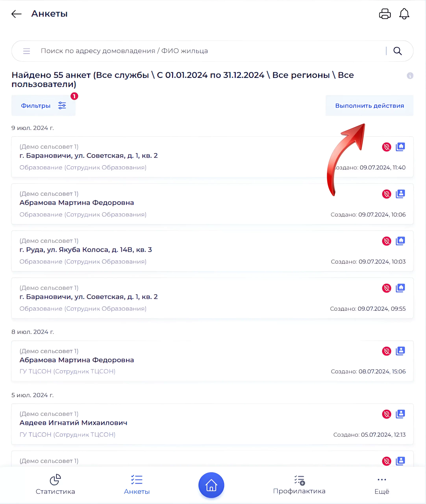This screenshot has width=426, height=504.
Task: Click the Найдено 55 анкет summary heading
Action: 182,80
